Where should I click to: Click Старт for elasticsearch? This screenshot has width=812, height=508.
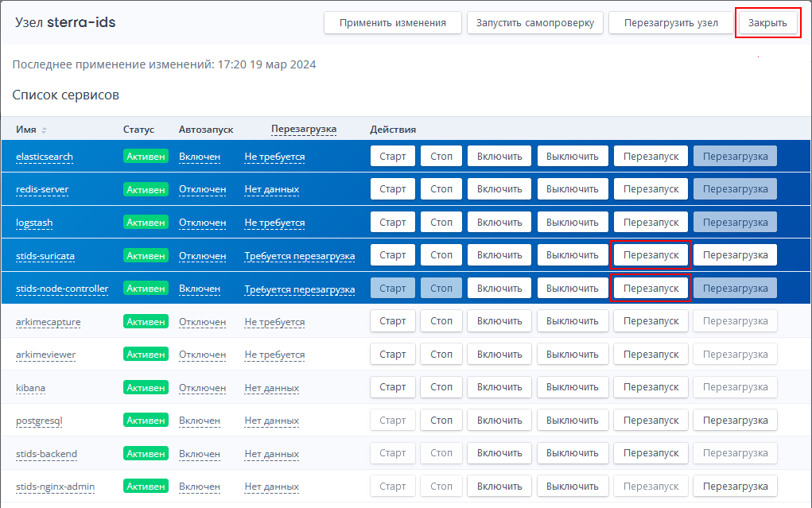(x=393, y=157)
